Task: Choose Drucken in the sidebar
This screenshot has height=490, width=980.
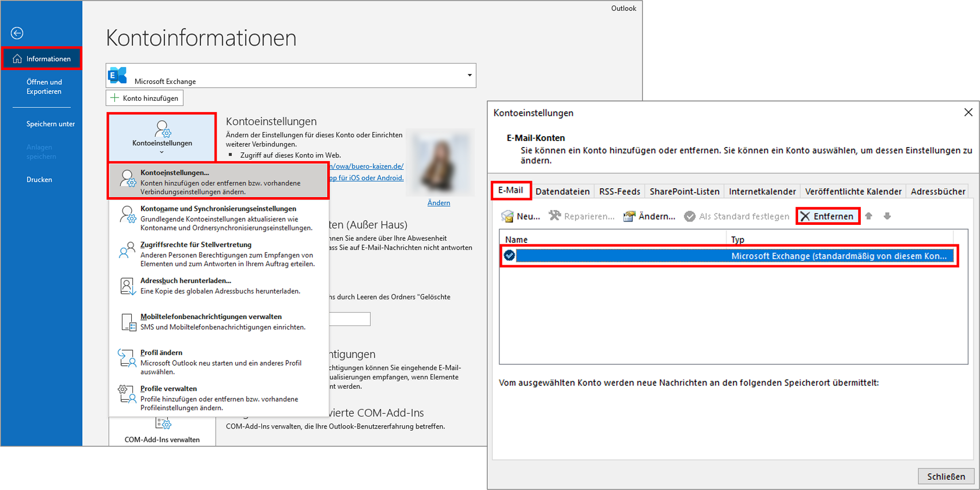Action: click(39, 180)
